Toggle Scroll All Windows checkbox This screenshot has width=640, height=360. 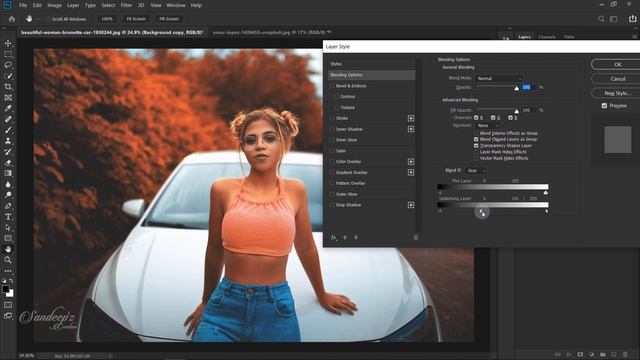[x=48, y=19]
